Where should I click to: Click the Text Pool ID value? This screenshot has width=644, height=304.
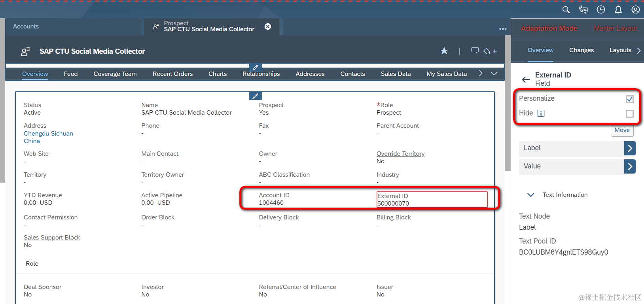pos(563,252)
